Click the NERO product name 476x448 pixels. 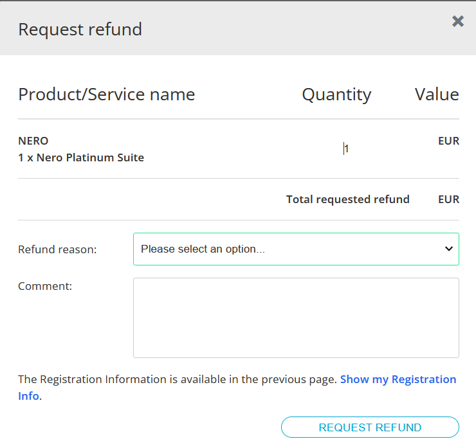coord(33,141)
